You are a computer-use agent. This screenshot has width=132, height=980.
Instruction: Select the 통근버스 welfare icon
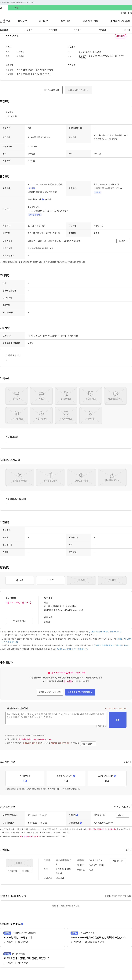[17, 396]
